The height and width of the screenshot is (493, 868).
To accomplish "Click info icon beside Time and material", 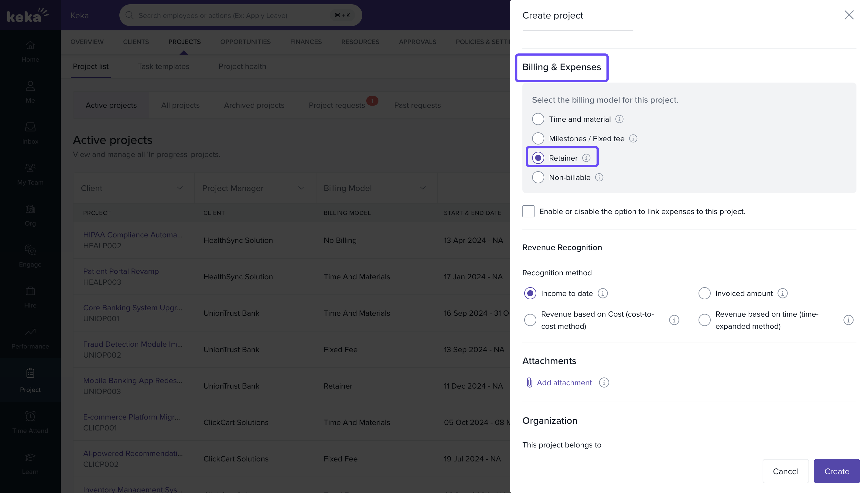I will pos(619,119).
